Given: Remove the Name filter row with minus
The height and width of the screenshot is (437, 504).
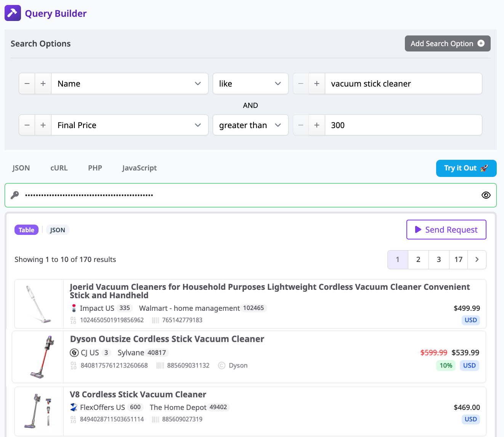Looking at the screenshot, I should pyautogui.click(x=27, y=84).
